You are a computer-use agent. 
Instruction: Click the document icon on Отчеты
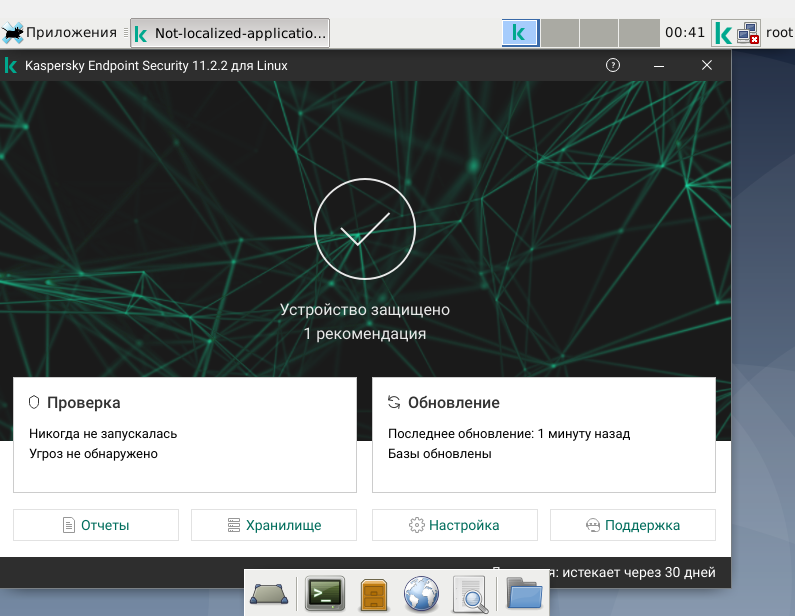[68, 525]
